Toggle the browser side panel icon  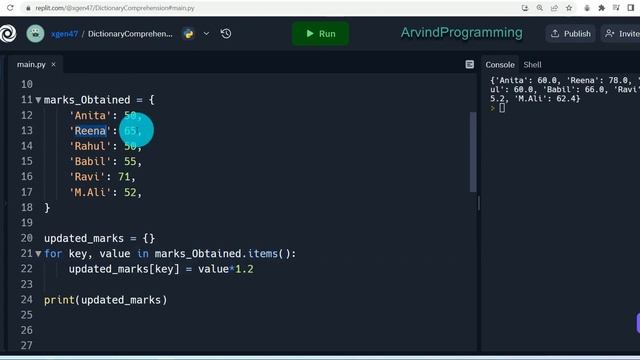click(631, 8)
